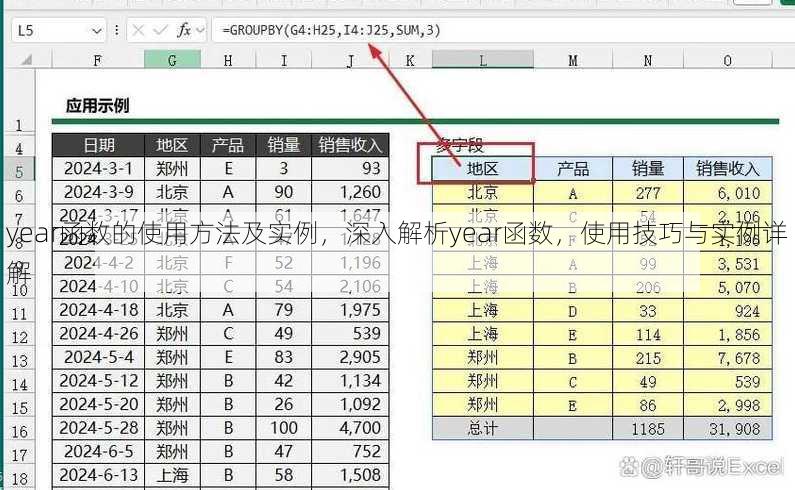
Task: Click date cell 2024-5-28
Action: 98,428
